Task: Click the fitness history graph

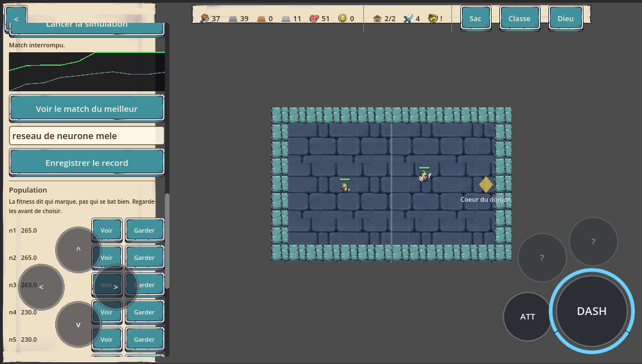Action: click(87, 72)
